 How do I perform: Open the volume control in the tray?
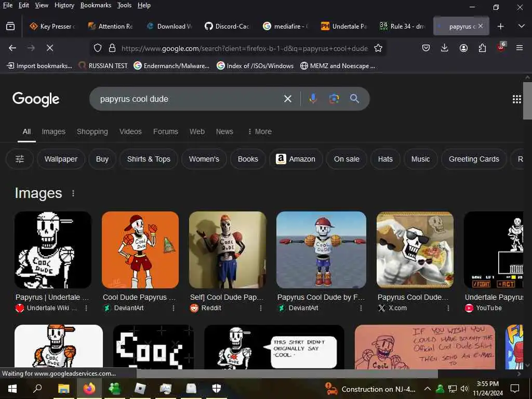pos(464,389)
